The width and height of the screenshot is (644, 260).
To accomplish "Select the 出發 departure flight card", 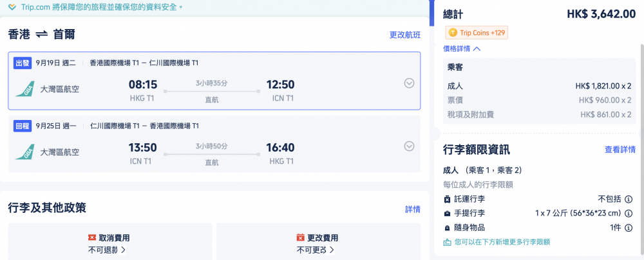I will pos(214,81).
